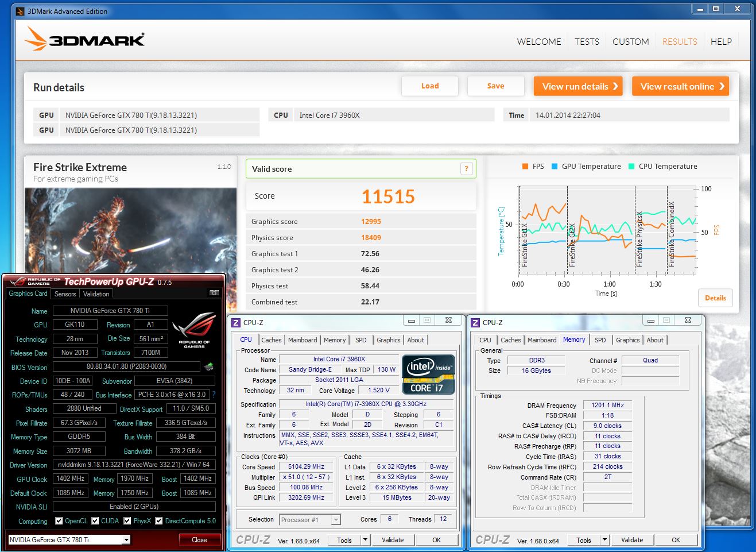Click the ROG logo in GPU-Z
This screenshot has height=552, width=756.
click(x=194, y=330)
